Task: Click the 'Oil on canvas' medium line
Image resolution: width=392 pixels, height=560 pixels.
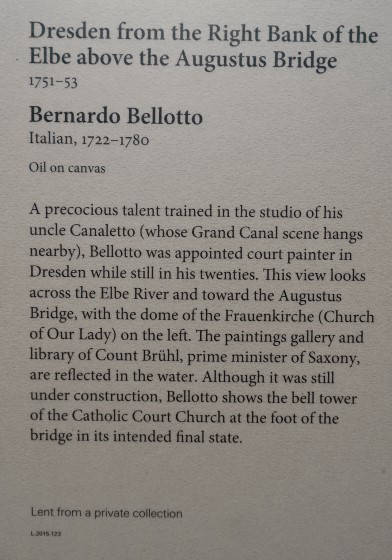Action: point(67,168)
